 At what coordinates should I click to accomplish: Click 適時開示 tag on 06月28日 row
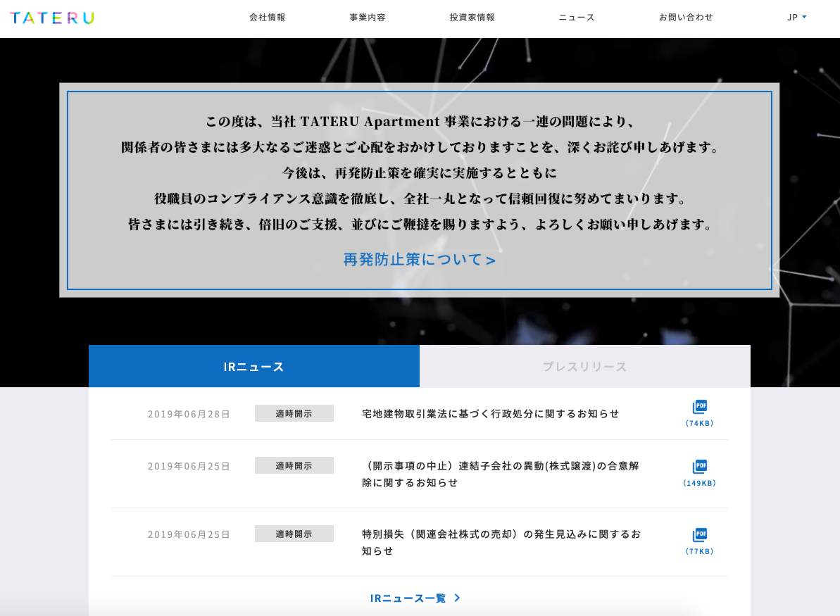[294, 413]
